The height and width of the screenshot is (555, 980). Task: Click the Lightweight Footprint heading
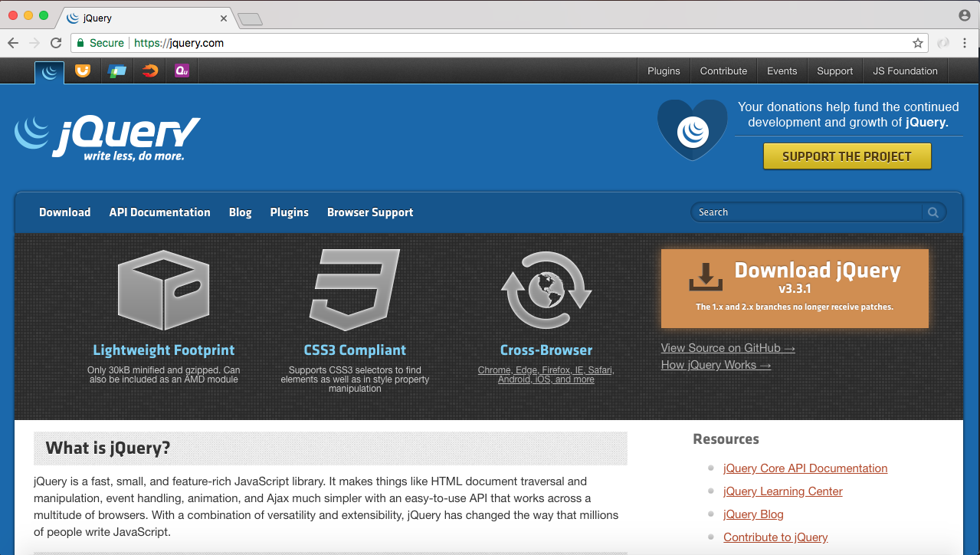pos(163,350)
